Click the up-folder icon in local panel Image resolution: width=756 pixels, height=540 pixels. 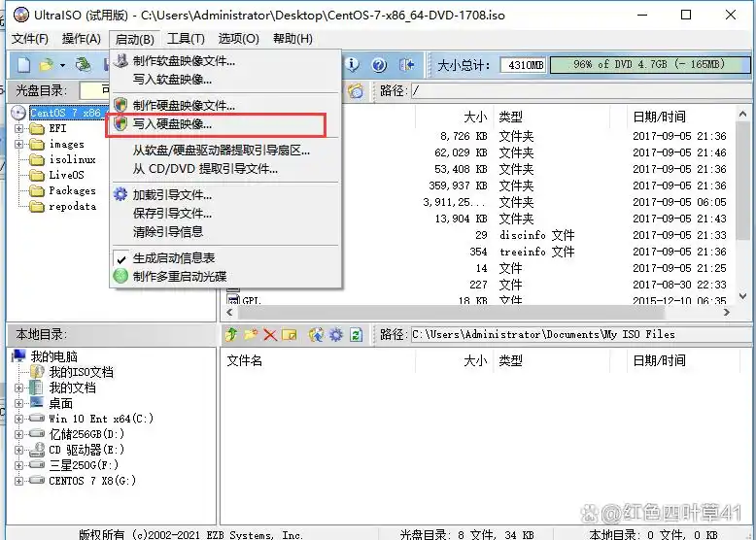coord(231,335)
